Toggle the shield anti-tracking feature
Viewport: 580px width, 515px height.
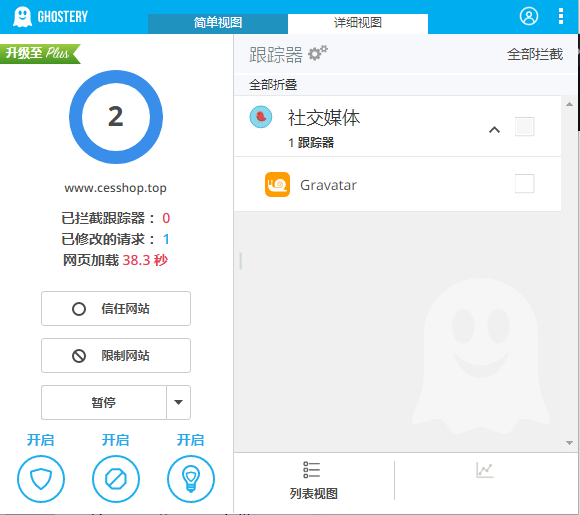(41, 479)
